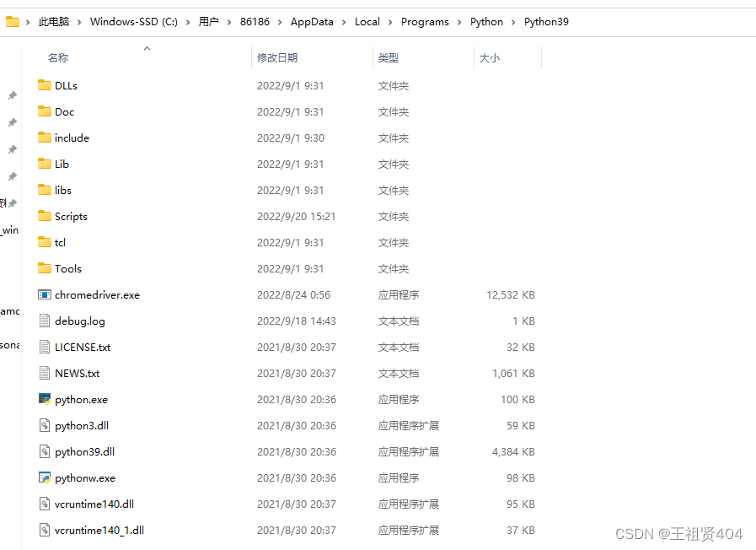Click the python.exe icon
This screenshot has height=550, width=756.
coord(45,399)
